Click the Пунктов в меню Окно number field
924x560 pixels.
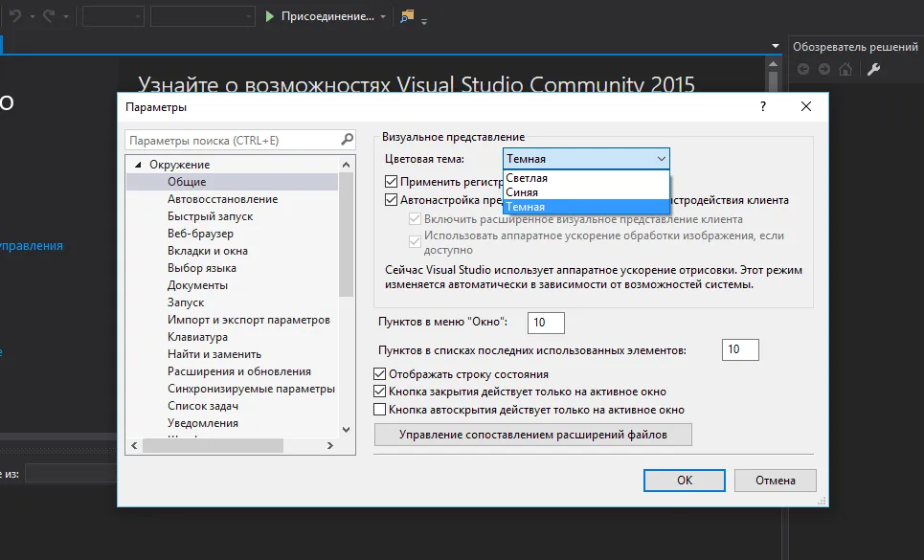(x=546, y=323)
